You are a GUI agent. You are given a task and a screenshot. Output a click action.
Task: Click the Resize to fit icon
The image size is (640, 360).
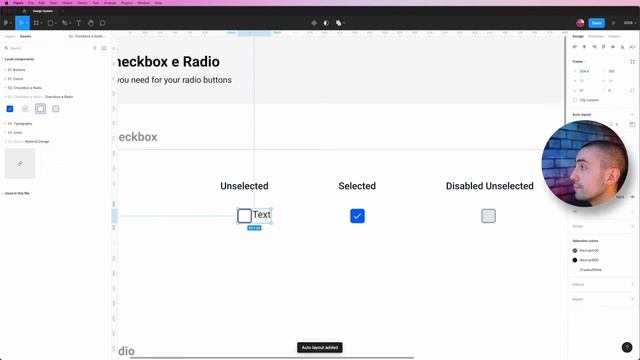[x=632, y=62]
